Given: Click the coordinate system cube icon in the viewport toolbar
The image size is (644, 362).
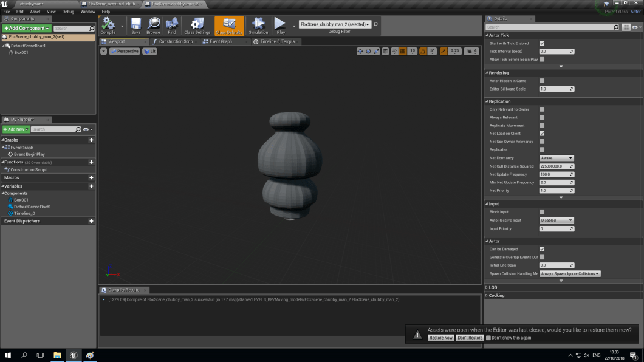Looking at the screenshot, I should [x=385, y=51].
